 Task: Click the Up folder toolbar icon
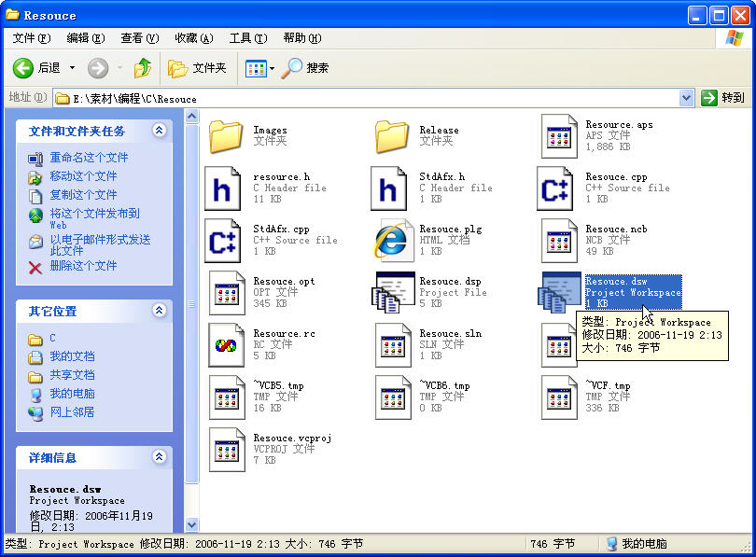click(142, 68)
